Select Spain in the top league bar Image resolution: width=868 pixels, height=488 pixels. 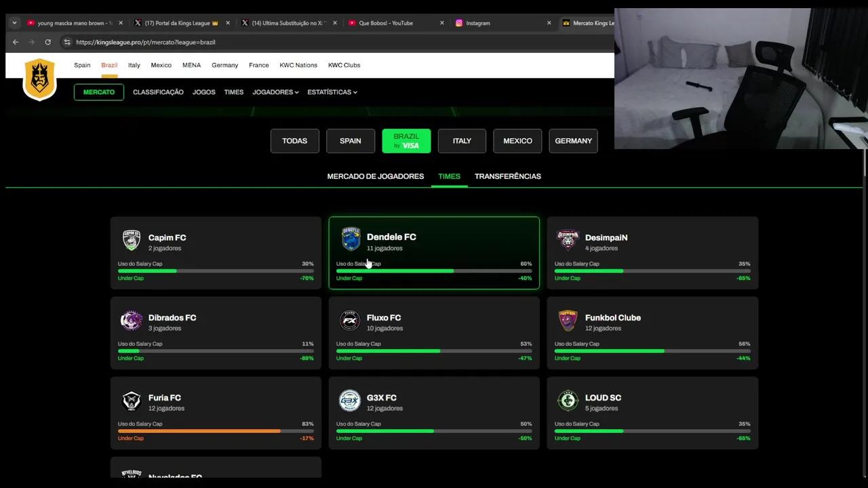82,65
